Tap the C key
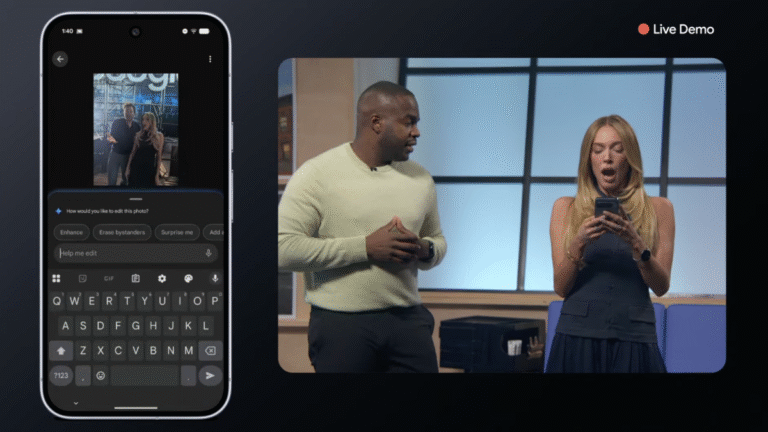Screen dimensions: 768x432 tap(118, 351)
